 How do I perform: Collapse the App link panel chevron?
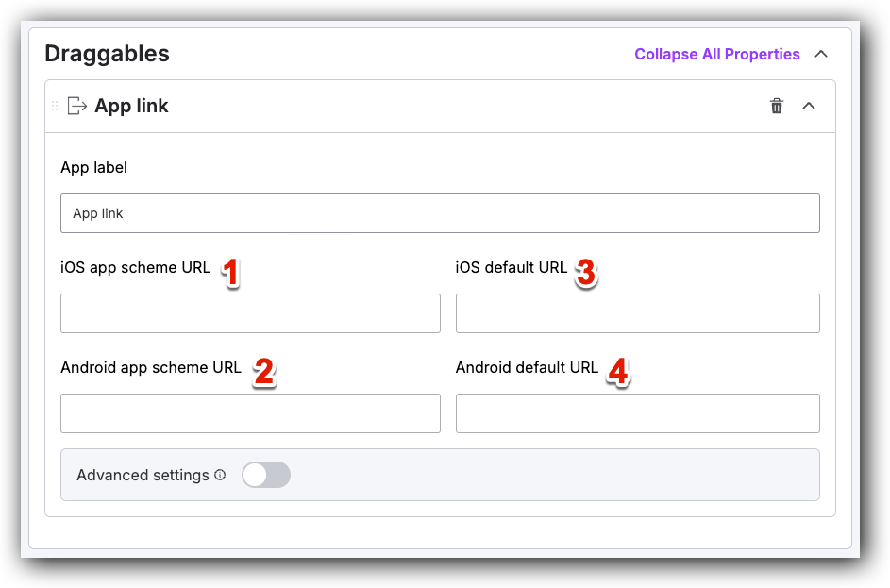point(809,106)
